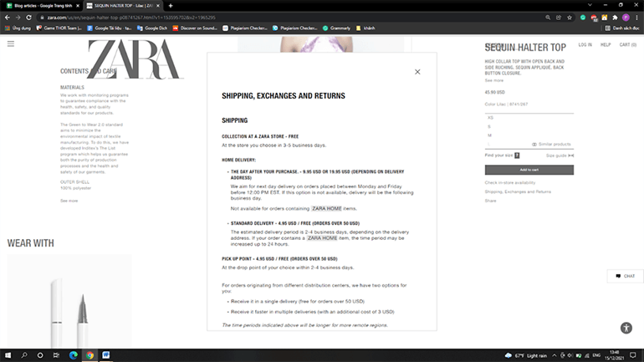Show hidden system tray icons

554,355
